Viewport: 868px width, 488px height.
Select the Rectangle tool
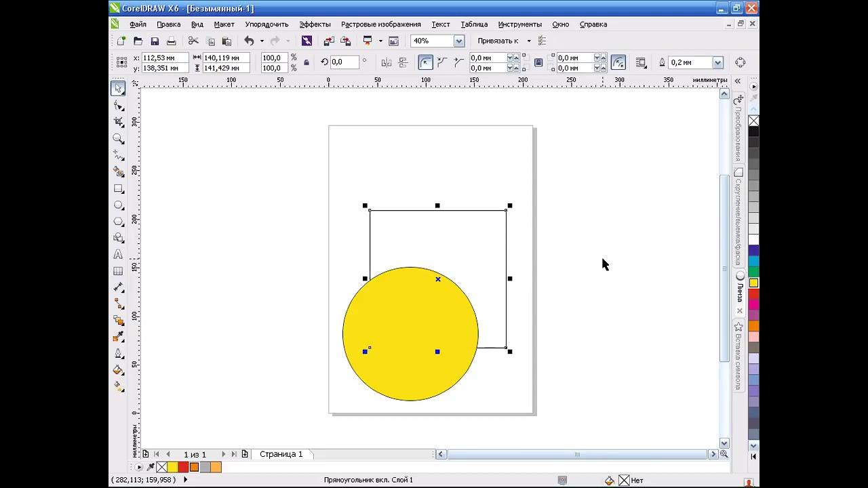point(119,188)
